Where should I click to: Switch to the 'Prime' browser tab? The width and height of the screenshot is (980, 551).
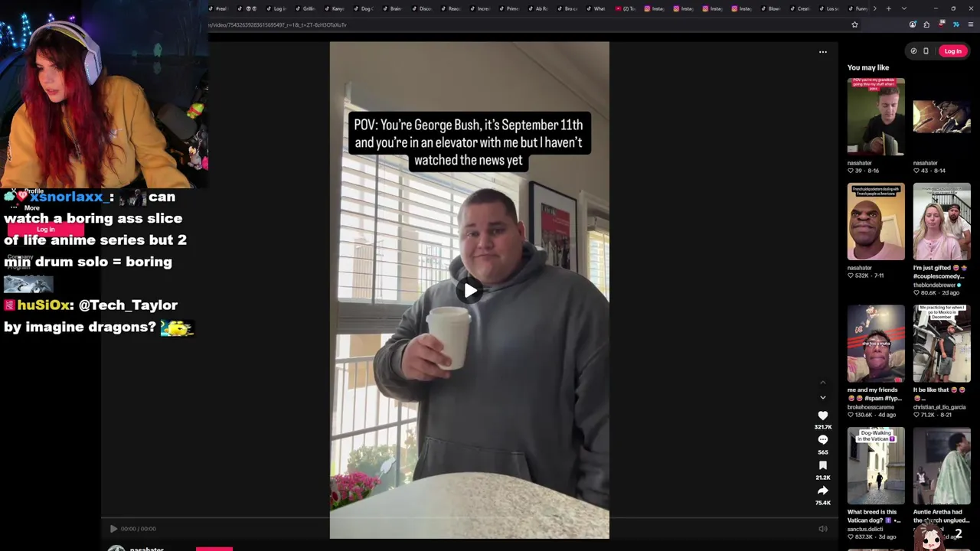pyautogui.click(x=509, y=8)
